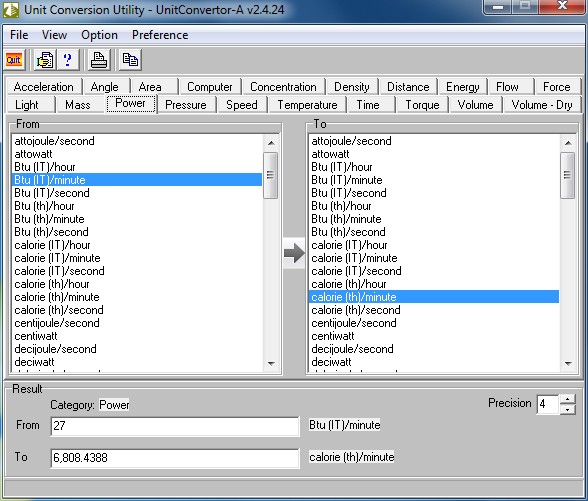Select centijoule/second in To list

click(434, 323)
